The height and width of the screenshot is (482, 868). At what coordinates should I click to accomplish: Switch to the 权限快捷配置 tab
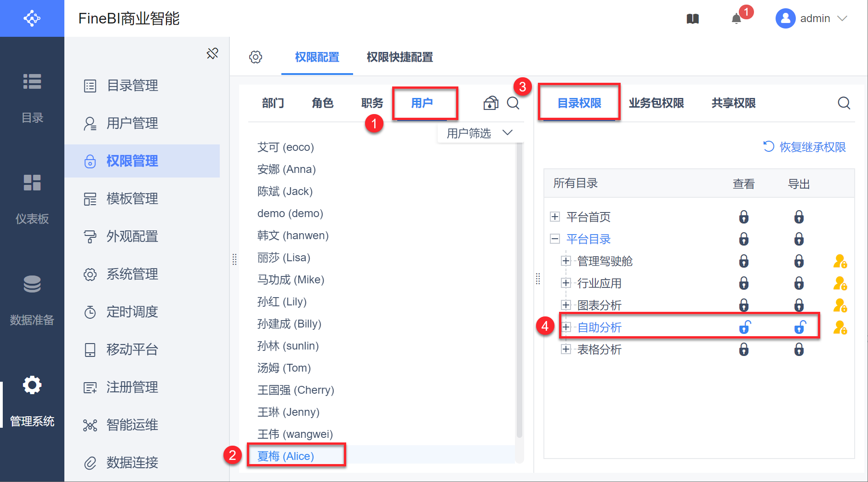(400, 57)
